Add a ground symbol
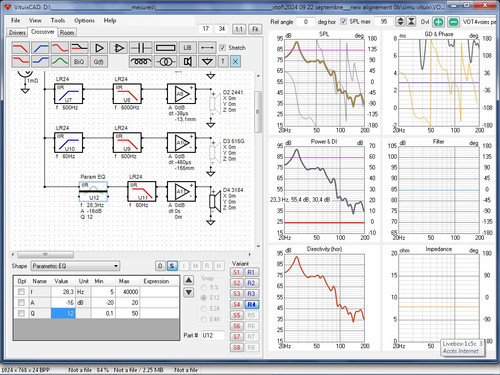The width and height of the screenshot is (500, 375). point(207,61)
